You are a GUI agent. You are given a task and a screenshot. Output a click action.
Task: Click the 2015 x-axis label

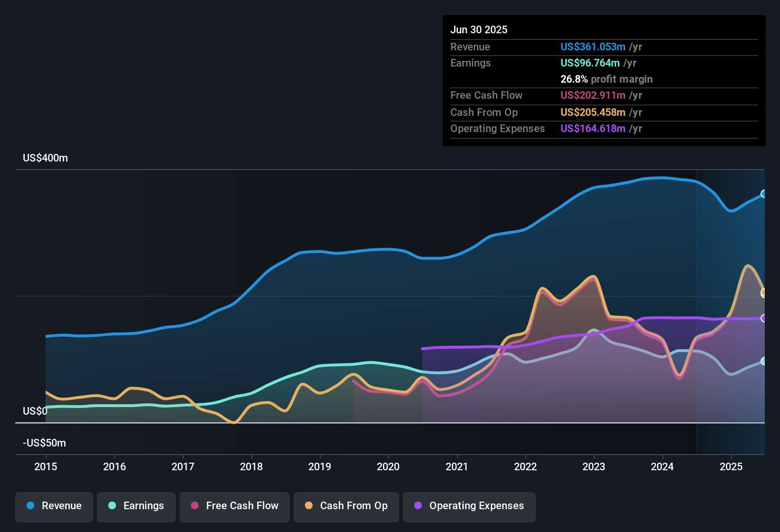pos(46,467)
